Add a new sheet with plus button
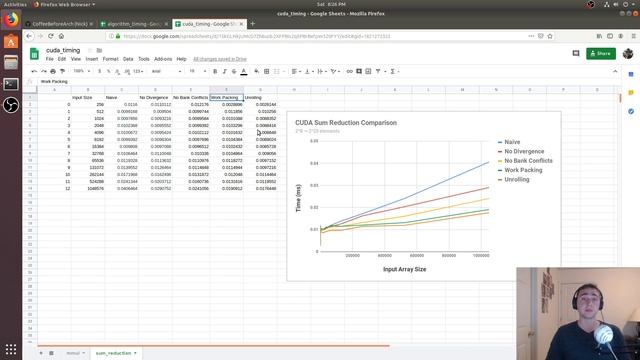 pyautogui.click(x=41, y=353)
